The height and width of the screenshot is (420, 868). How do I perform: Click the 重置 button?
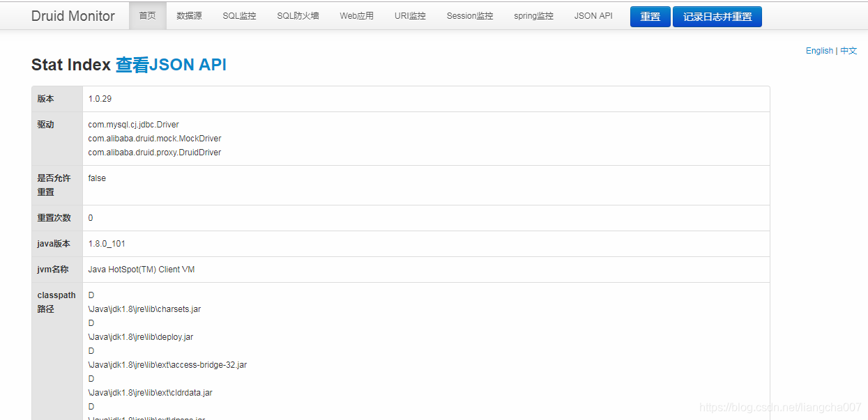pos(650,17)
